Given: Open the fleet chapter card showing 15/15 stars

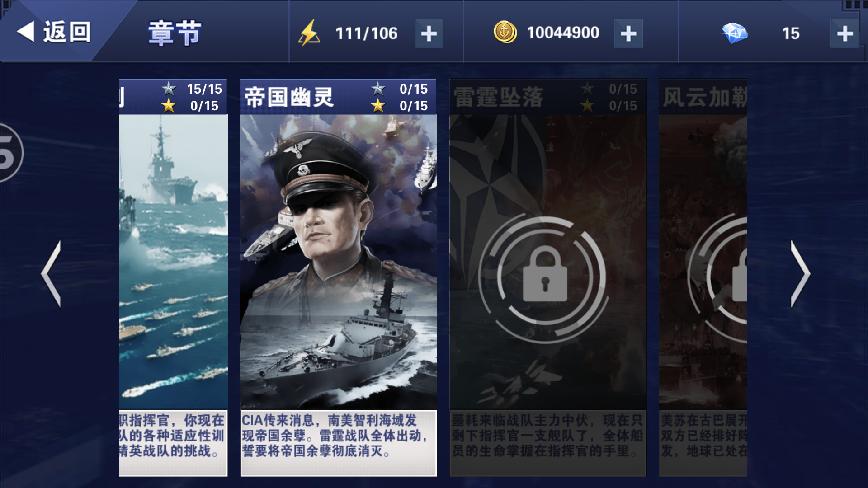Looking at the screenshot, I should click(174, 277).
